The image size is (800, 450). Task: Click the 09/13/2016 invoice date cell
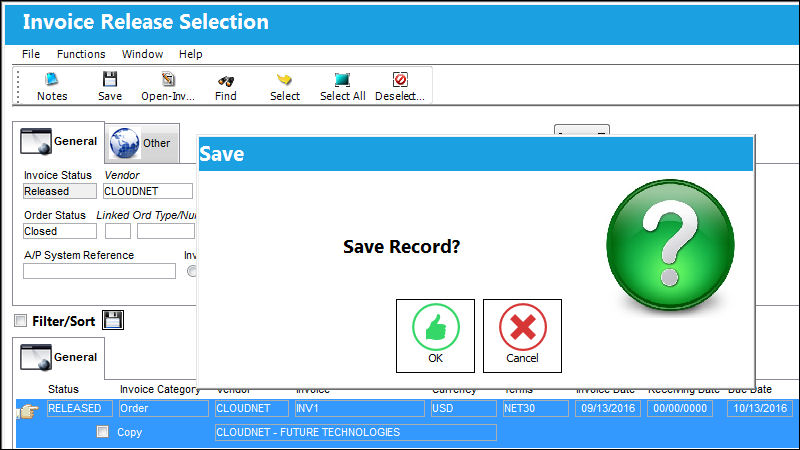(608, 408)
